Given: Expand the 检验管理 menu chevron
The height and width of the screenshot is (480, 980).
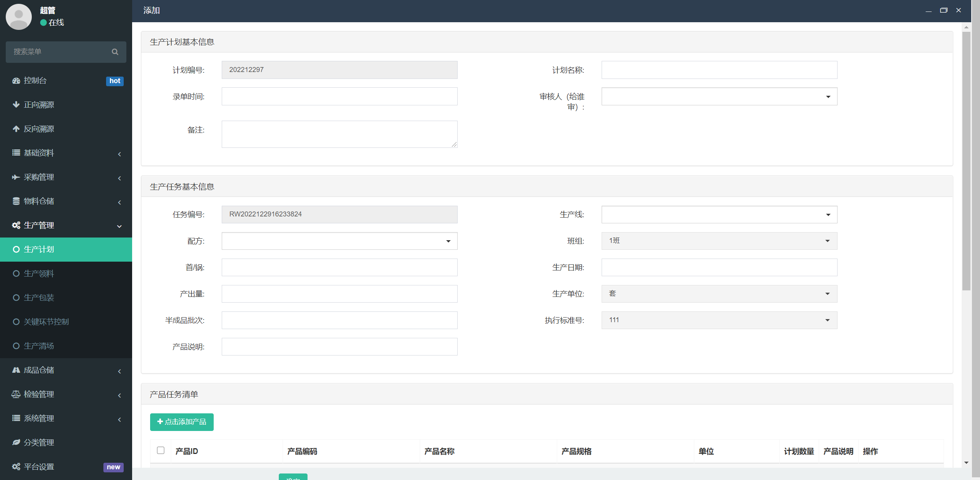Looking at the screenshot, I should pyautogui.click(x=119, y=395).
